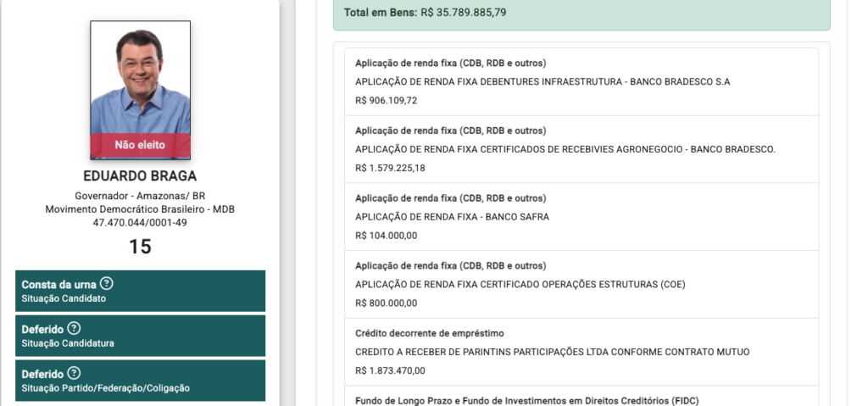
Task: Click the value R$ 1.873.470,00
Action: click(390, 371)
